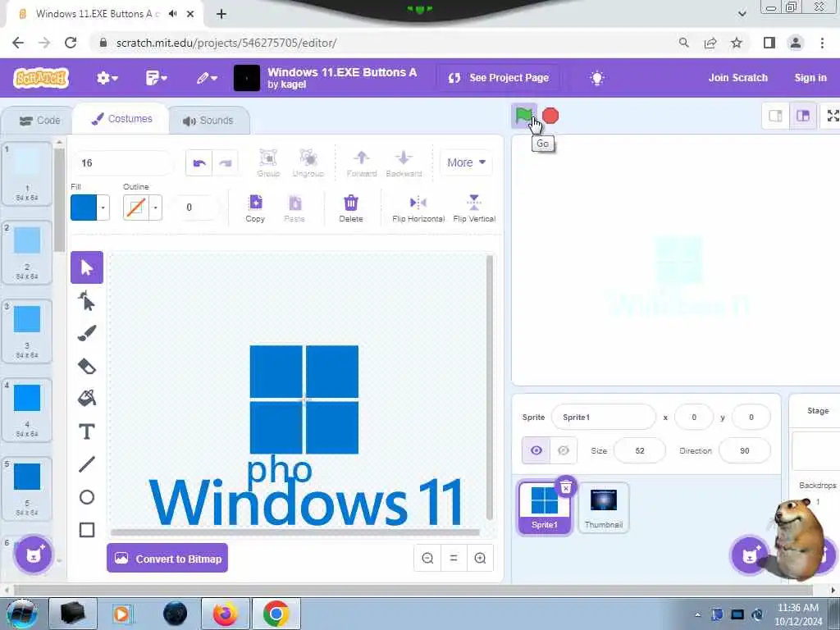The width and height of the screenshot is (840, 630).
Task: Click the red stop button
Action: 550,116
